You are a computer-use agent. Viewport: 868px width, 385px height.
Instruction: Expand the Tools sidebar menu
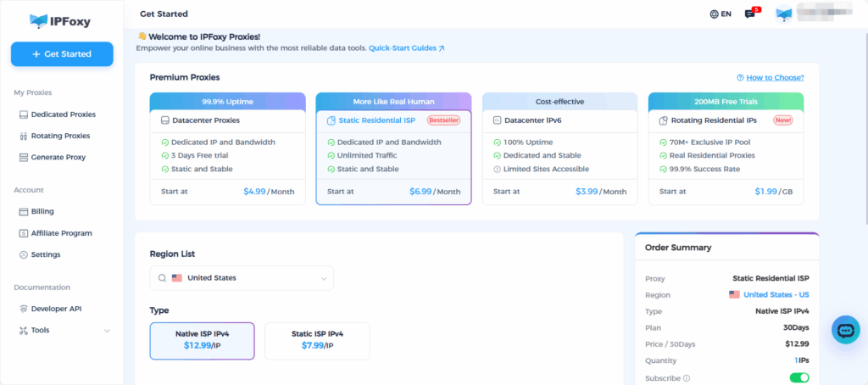tap(107, 331)
